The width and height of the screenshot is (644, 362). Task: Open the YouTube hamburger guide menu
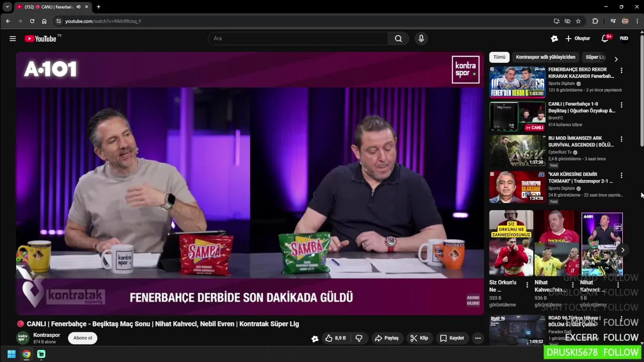[13, 39]
